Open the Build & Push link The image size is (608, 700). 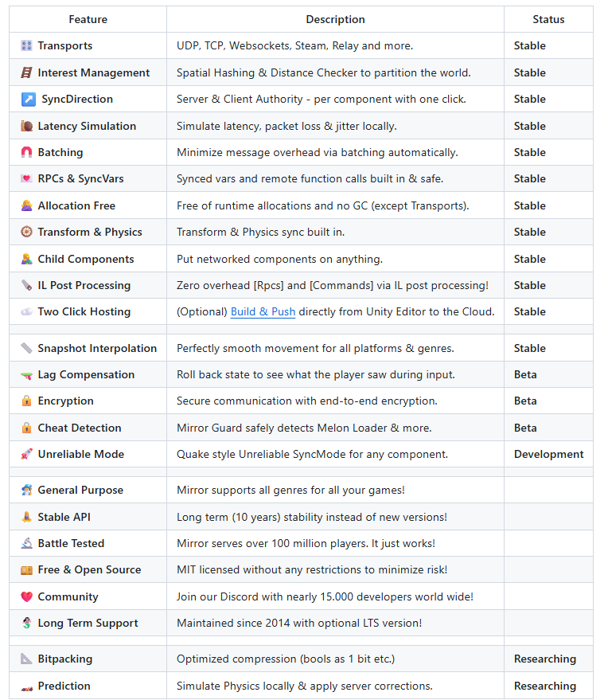(263, 311)
